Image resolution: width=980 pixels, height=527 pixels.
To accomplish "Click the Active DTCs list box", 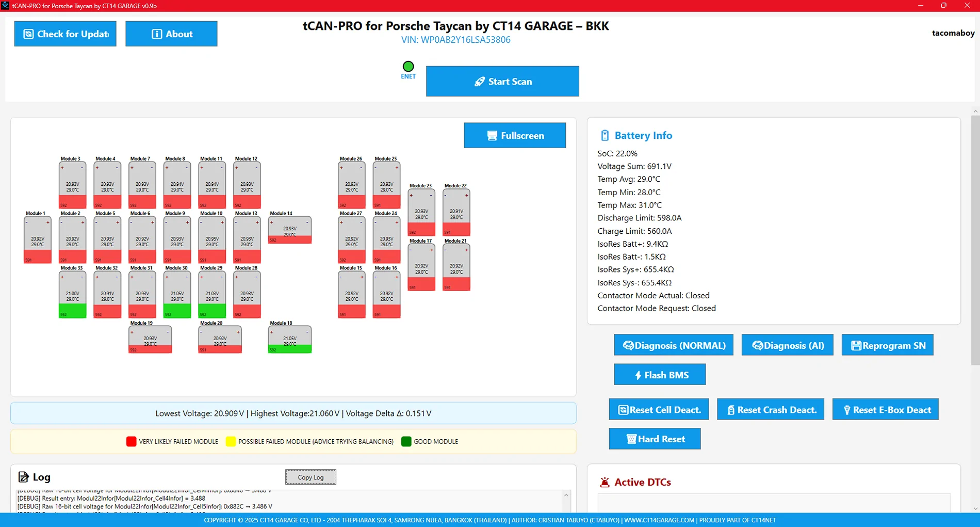I will (774, 503).
